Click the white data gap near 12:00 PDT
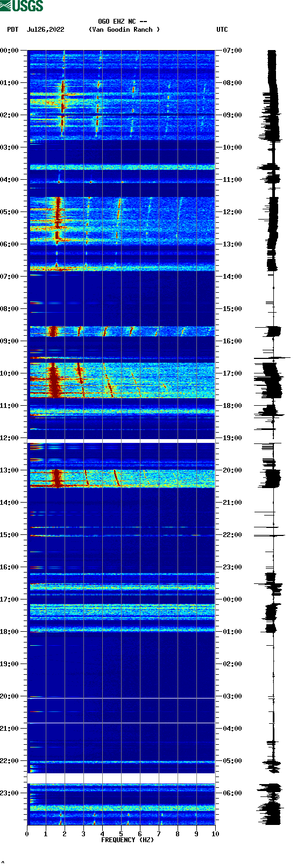This screenshot has height=868, width=297. click(x=121, y=441)
